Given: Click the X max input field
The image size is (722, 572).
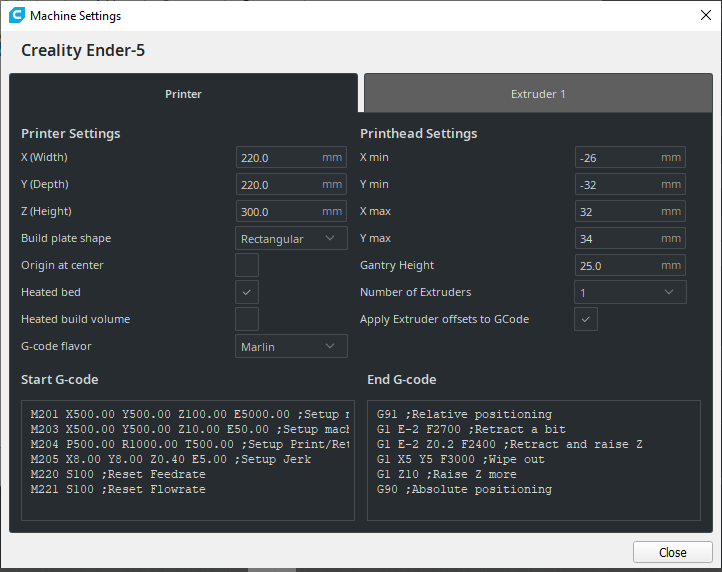Looking at the screenshot, I should 630,211.
